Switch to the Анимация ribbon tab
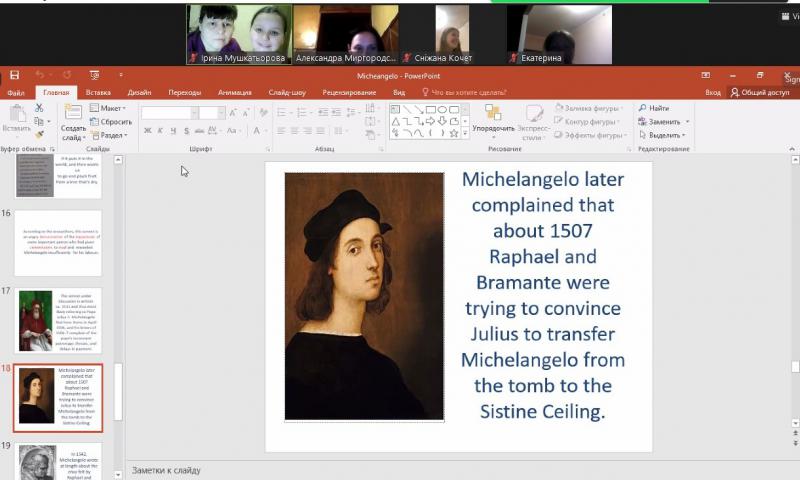Screen dimensions: 800x480 click(235, 92)
